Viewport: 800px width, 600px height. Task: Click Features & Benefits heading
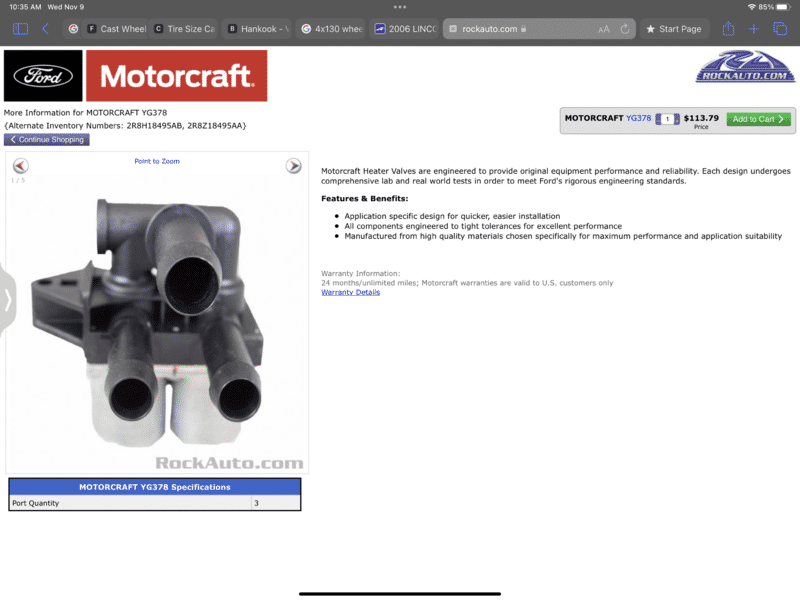click(364, 198)
